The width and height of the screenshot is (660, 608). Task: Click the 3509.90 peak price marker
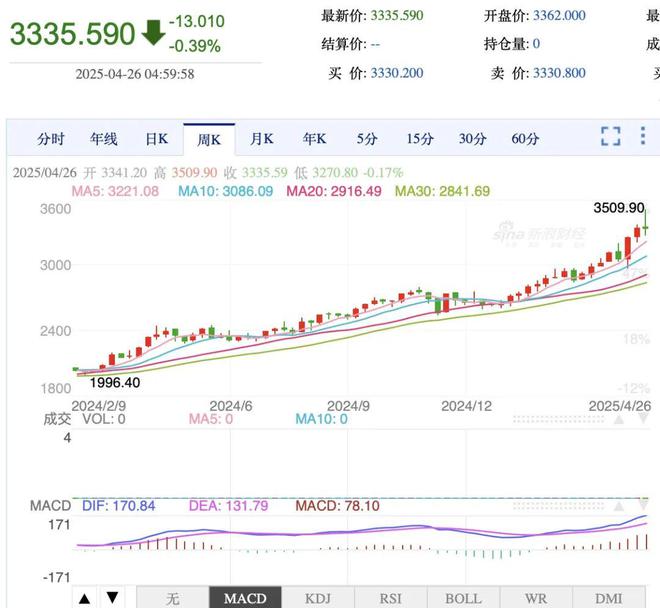click(x=618, y=208)
